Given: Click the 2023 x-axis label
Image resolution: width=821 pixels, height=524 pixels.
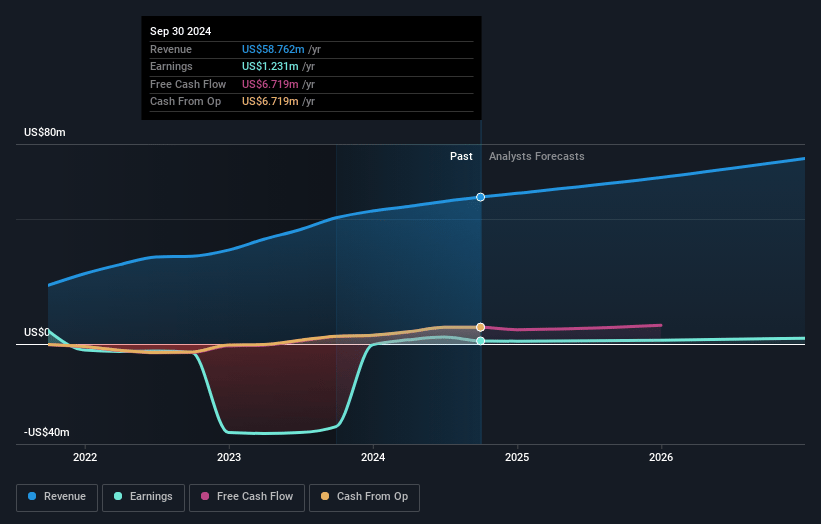Looking at the screenshot, I should click(229, 457).
